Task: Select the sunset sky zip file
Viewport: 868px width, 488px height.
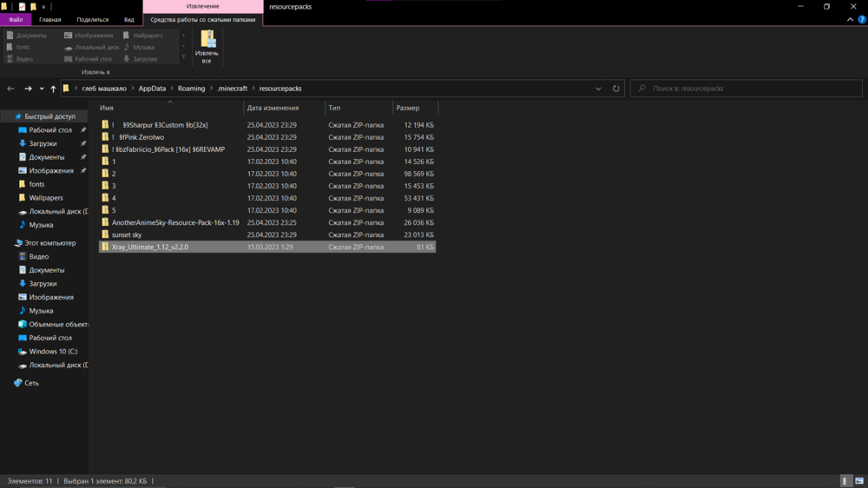Action: point(266,234)
